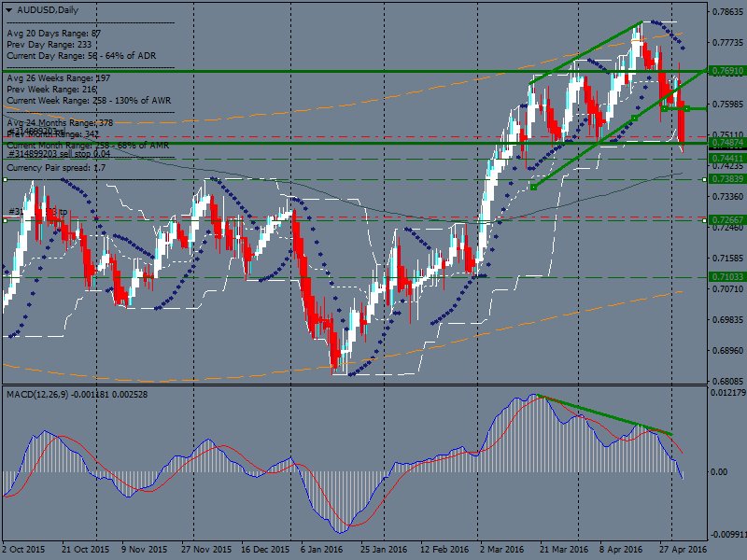Click the 2 Mar 2016 date label
This screenshot has width=747, height=560.
click(x=501, y=549)
